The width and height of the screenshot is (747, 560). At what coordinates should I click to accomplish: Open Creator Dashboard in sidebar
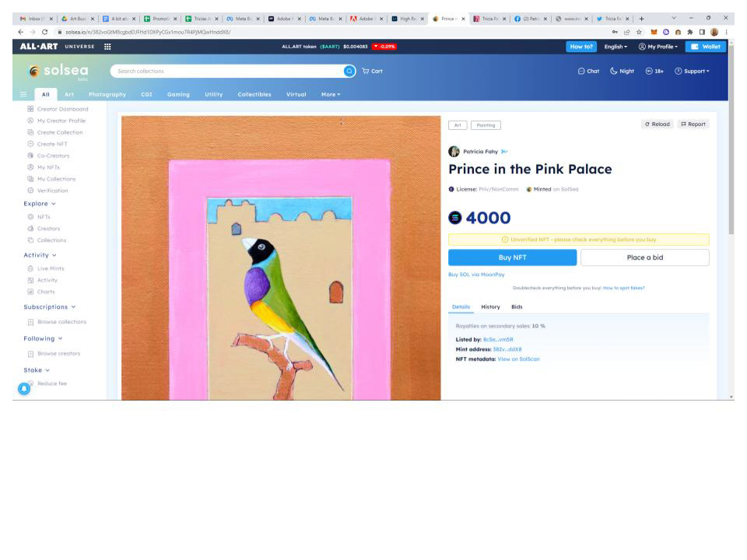pos(58,109)
